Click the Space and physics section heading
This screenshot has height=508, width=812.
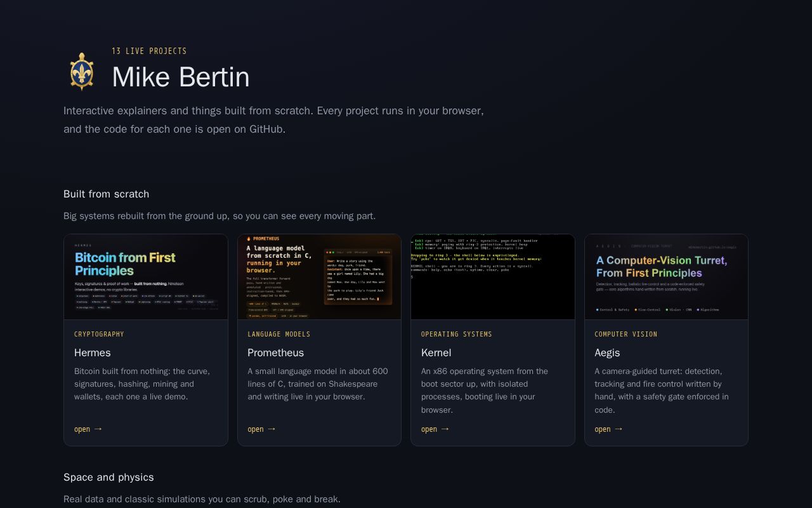(108, 477)
